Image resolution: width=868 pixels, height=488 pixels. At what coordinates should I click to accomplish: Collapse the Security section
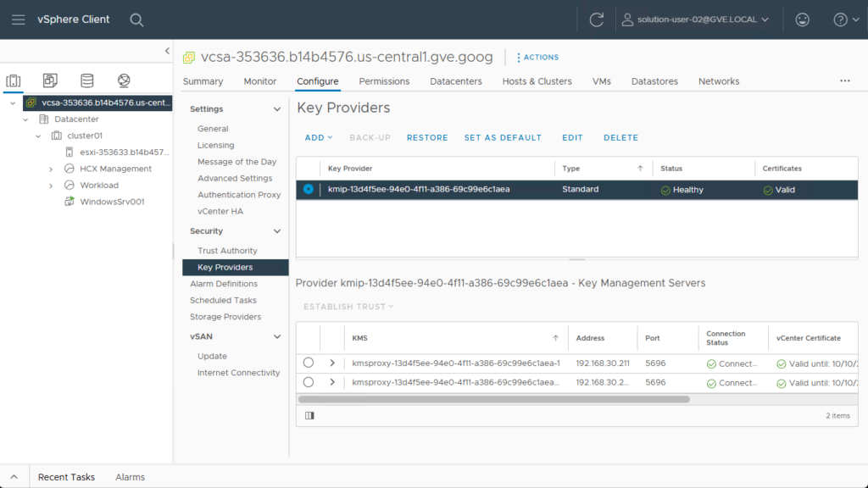click(x=277, y=231)
